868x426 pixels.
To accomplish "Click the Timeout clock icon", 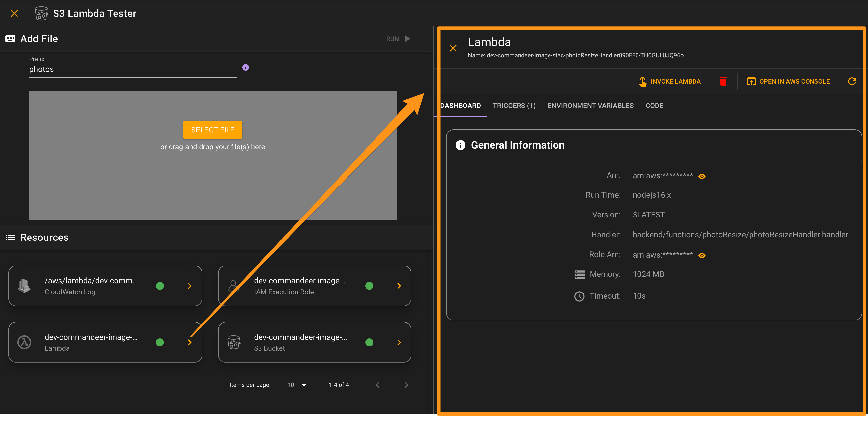I will coord(579,296).
